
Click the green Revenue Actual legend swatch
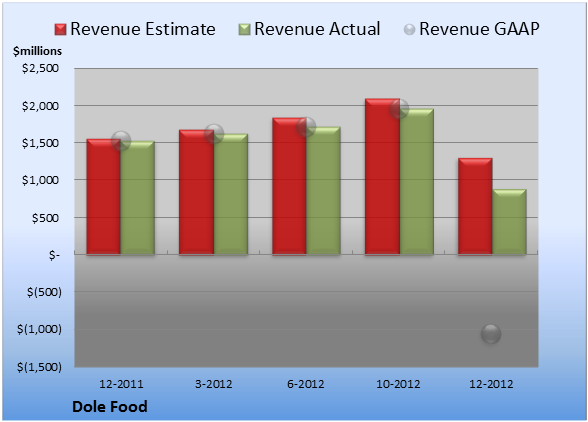coord(244,29)
